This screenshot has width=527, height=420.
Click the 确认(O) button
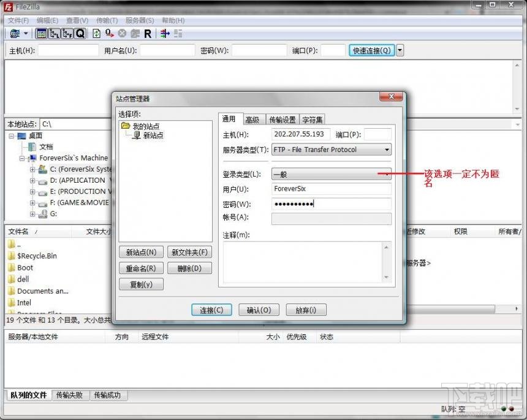coord(259,310)
